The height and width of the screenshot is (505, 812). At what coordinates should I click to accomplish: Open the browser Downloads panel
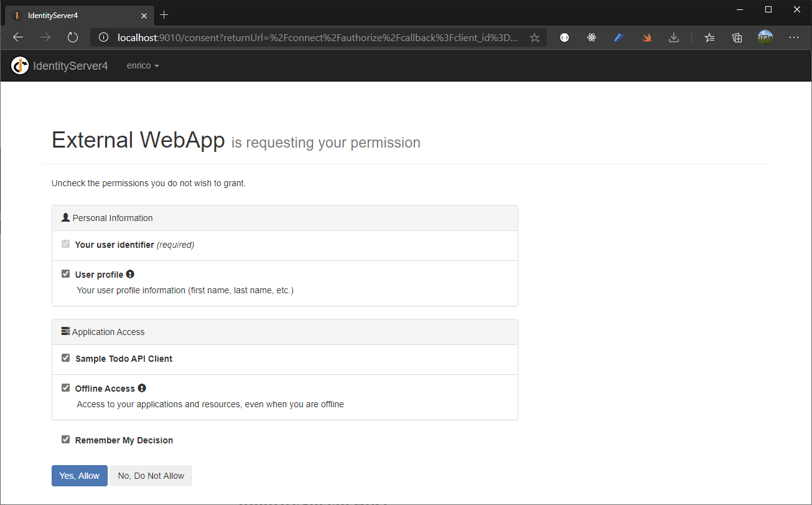coord(674,37)
